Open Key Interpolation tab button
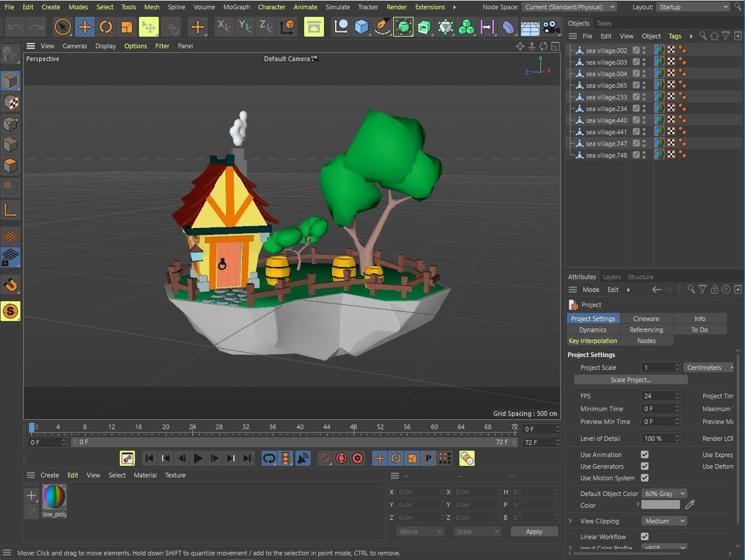This screenshot has width=745, height=560. (x=593, y=341)
